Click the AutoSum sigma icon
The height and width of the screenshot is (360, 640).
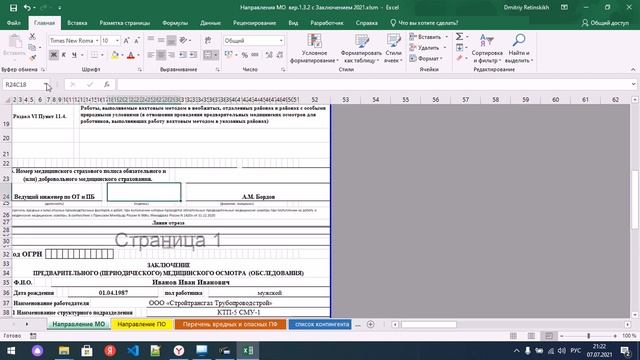460,37
